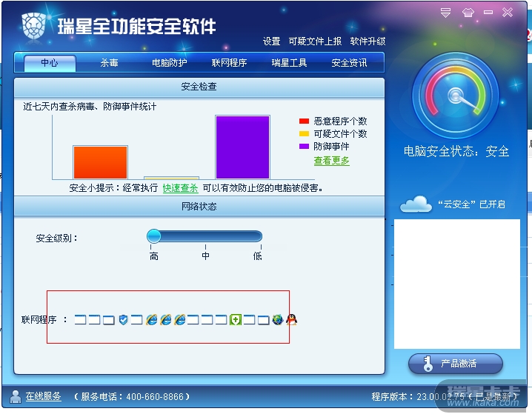Open the 联网程序 tab
Screen dimensions: 532x417
(229, 63)
